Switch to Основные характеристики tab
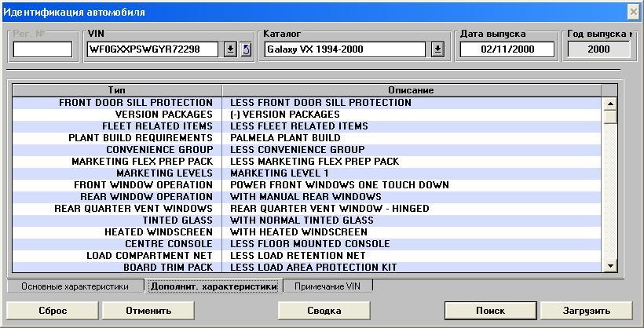The height and width of the screenshot is (328, 644). point(75,286)
